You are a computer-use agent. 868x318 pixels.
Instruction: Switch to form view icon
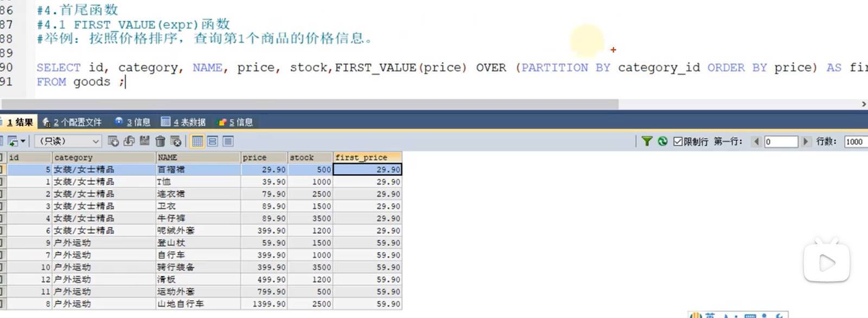[x=213, y=141]
